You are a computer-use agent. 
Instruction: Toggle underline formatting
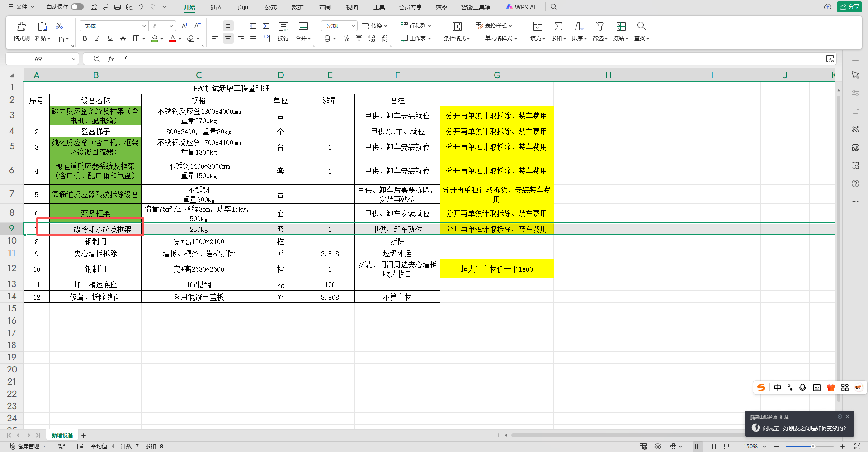click(x=110, y=38)
